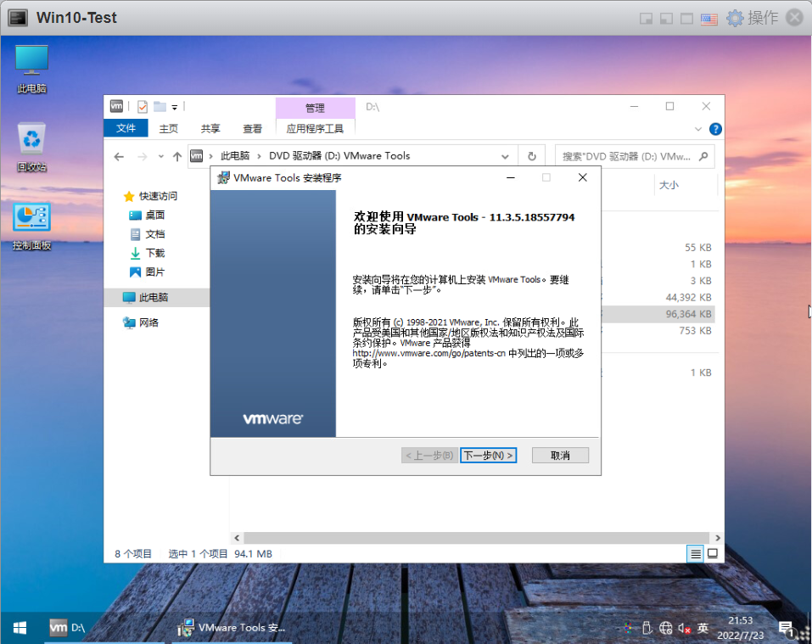Viewport: 812px width, 644px height.
Task: Select 此电脑 in the navigation pane
Action: (x=156, y=297)
